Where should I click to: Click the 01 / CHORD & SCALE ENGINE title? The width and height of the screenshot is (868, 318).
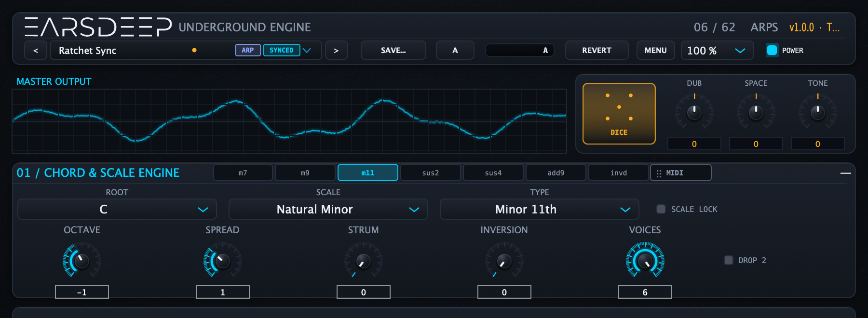(x=98, y=173)
